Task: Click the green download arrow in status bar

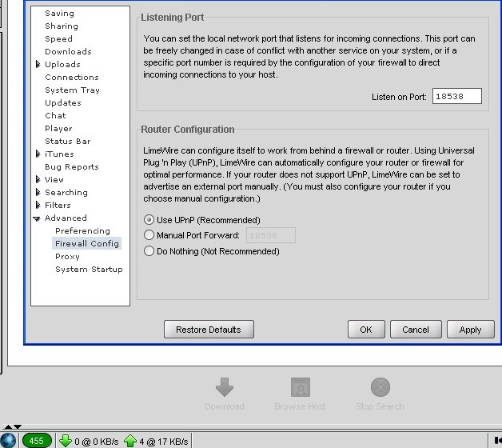Action: (x=66, y=441)
